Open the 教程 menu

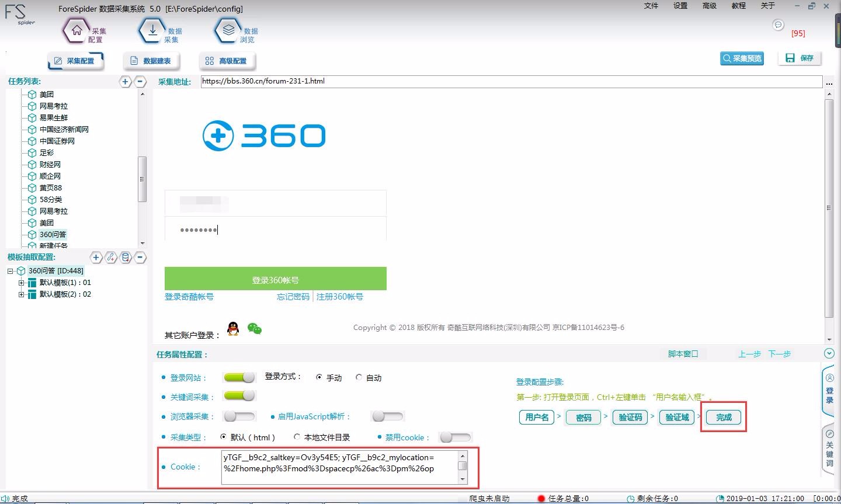click(739, 6)
